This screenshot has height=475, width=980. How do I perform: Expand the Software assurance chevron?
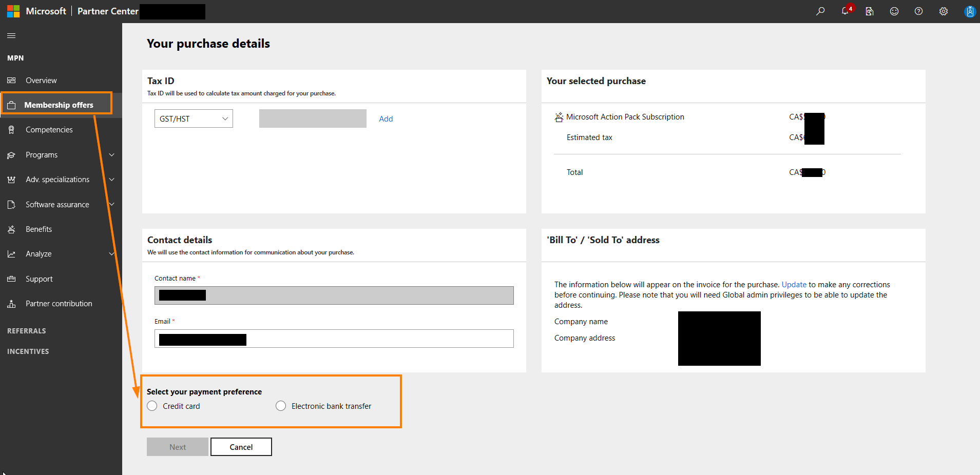[x=111, y=205]
